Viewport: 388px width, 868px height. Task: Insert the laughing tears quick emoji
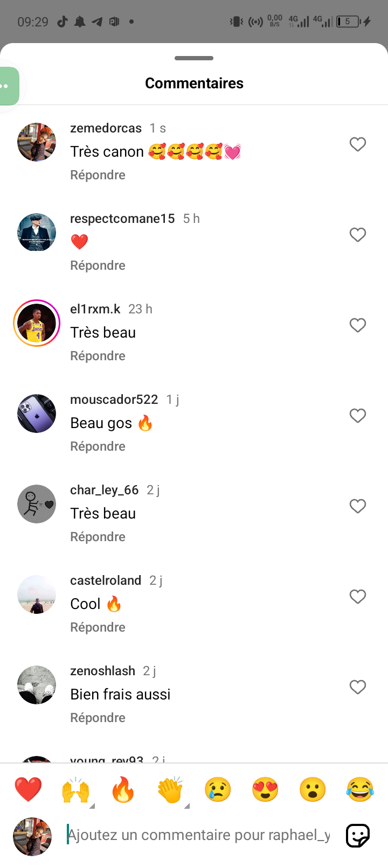pos(360,790)
